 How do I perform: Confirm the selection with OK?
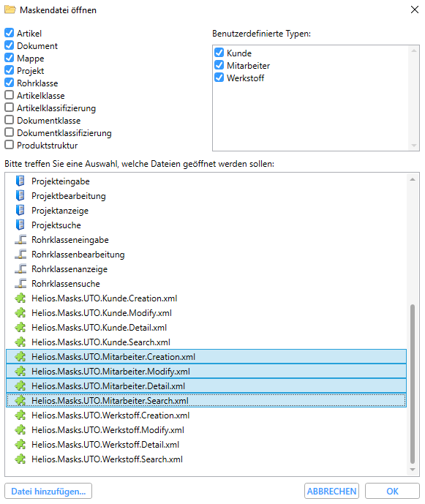pyautogui.click(x=392, y=491)
